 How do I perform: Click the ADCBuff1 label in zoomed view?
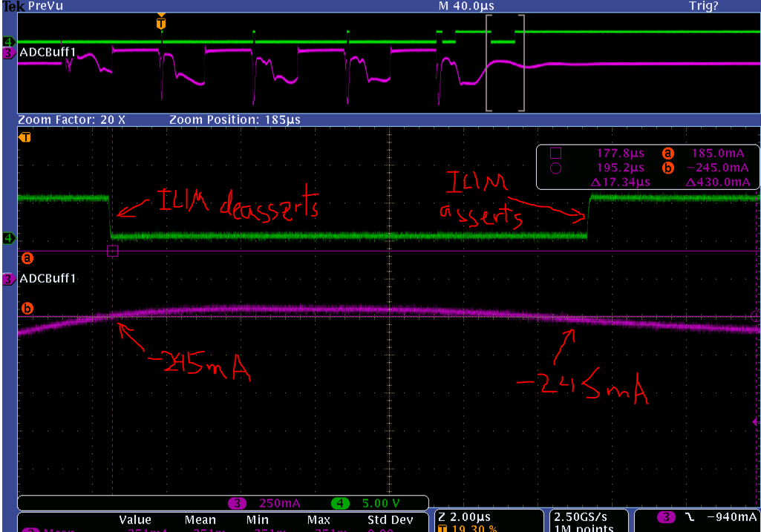coord(48,278)
